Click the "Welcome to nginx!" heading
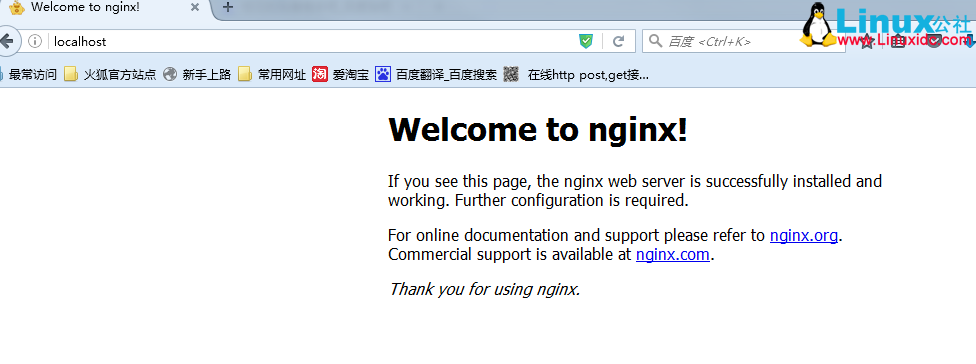This screenshot has width=976, height=364. pos(538,131)
